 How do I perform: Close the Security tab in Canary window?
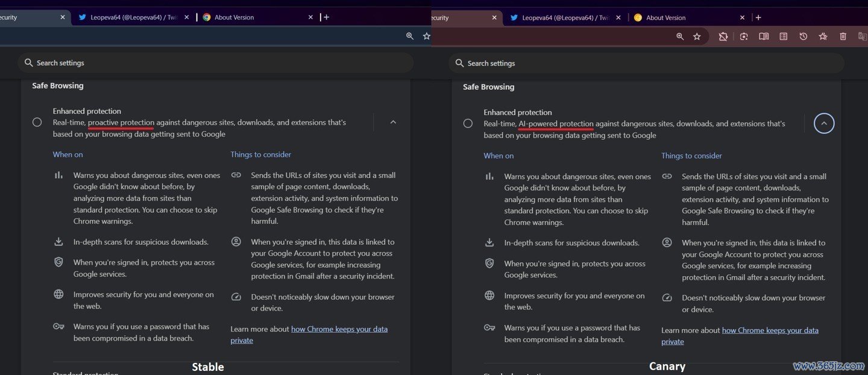point(494,17)
